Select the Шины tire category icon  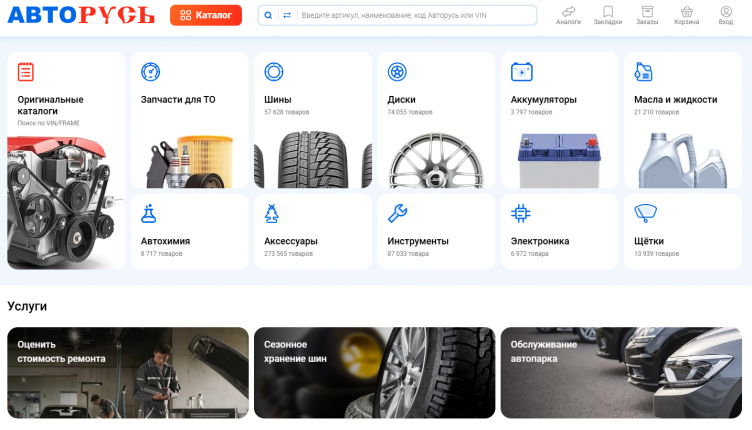[274, 72]
